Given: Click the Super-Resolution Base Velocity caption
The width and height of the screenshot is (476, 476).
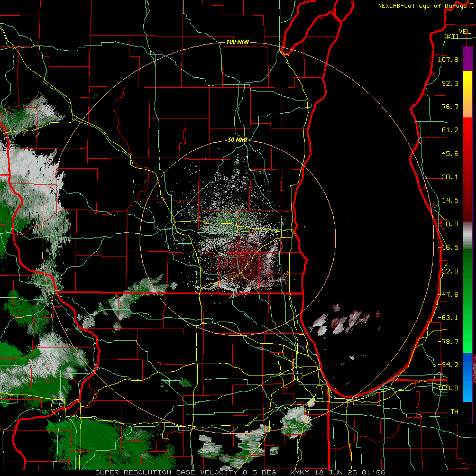Looking at the screenshot, I should point(240,472).
